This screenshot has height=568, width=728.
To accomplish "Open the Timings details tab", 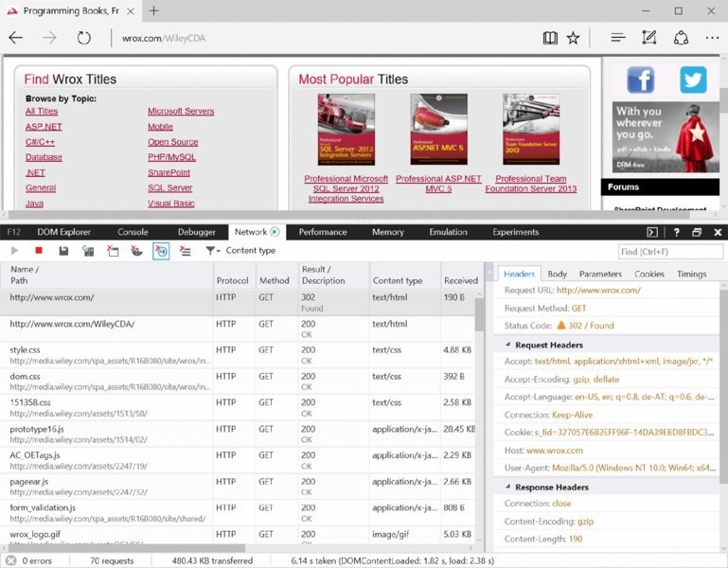I will (691, 274).
